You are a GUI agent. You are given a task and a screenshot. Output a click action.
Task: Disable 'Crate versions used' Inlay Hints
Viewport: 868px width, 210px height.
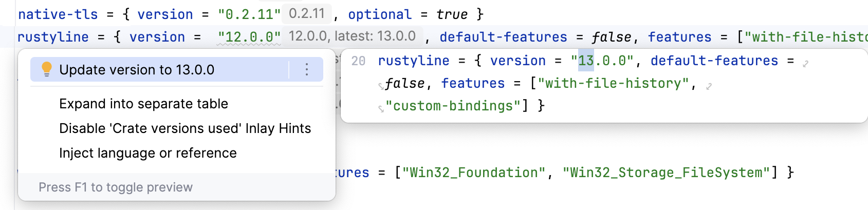(185, 128)
